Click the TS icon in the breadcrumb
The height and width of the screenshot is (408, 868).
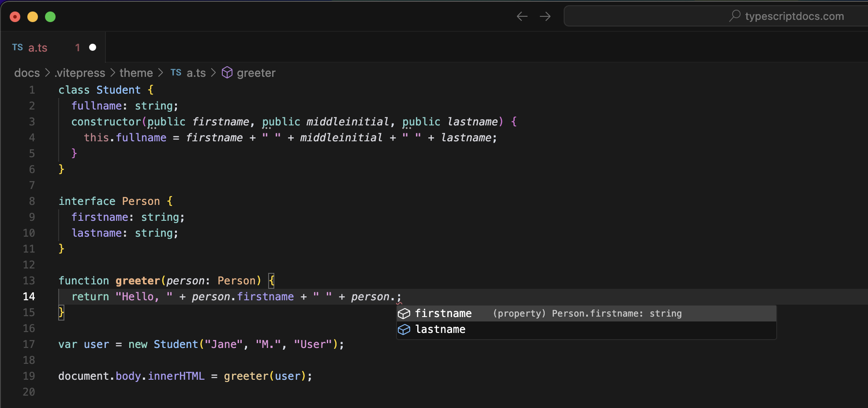(176, 73)
